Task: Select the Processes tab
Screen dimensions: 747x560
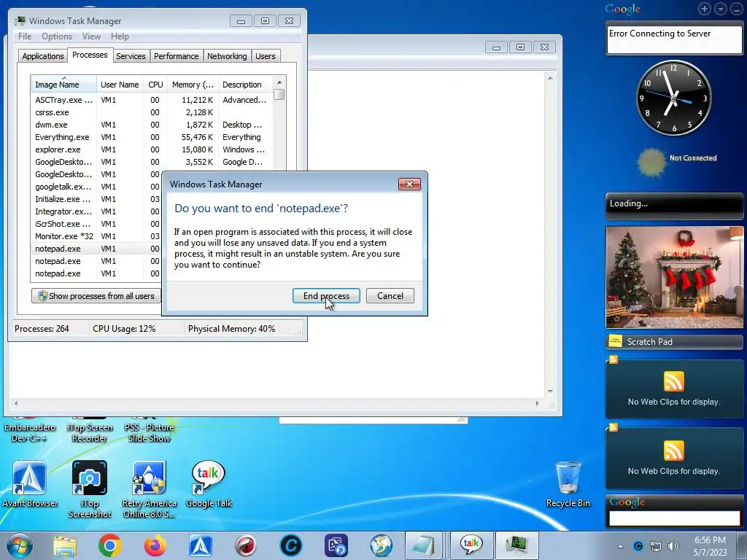Action: click(90, 55)
